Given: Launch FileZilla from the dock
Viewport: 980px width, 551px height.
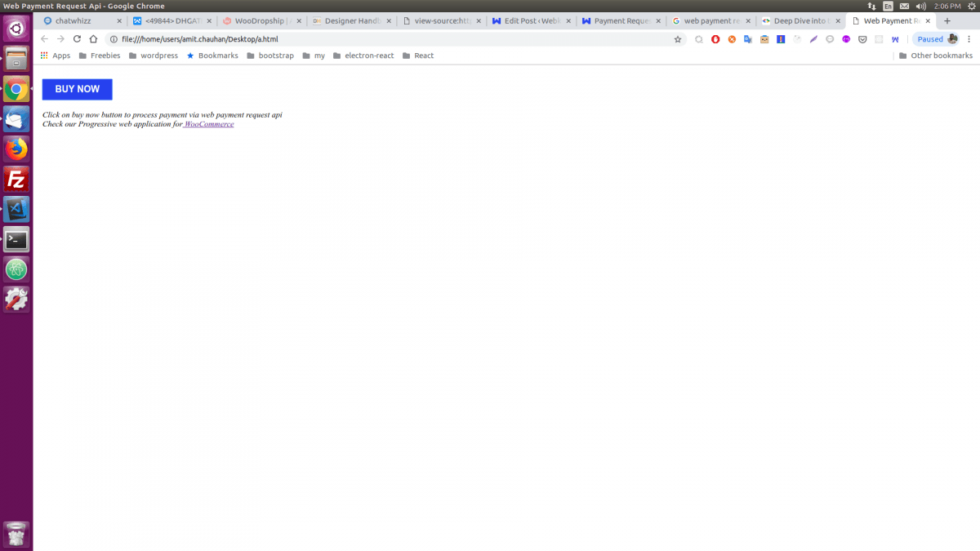Looking at the screenshot, I should [16, 179].
